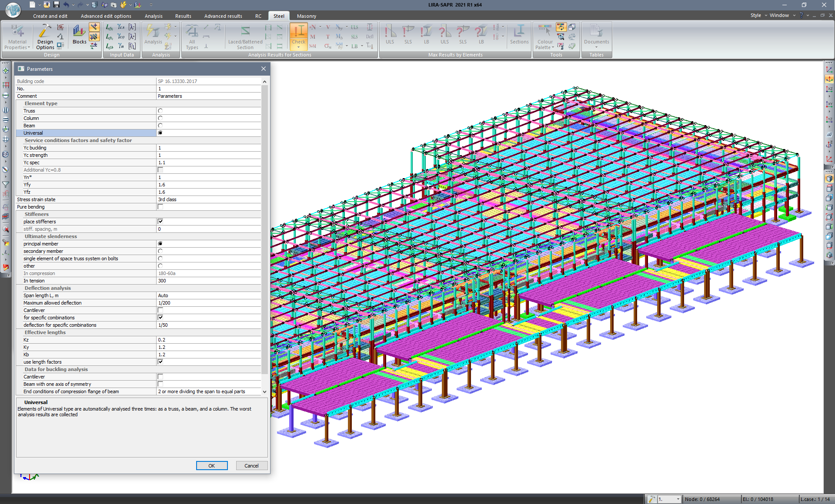Open the RC ribbon tab
This screenshot has height=504, width=835.
[x=258, y=16]
